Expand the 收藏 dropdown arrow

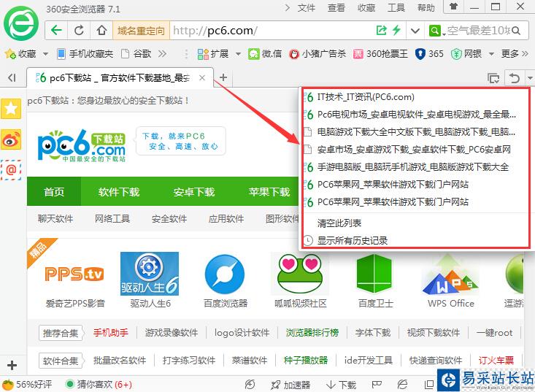(45, 54)
